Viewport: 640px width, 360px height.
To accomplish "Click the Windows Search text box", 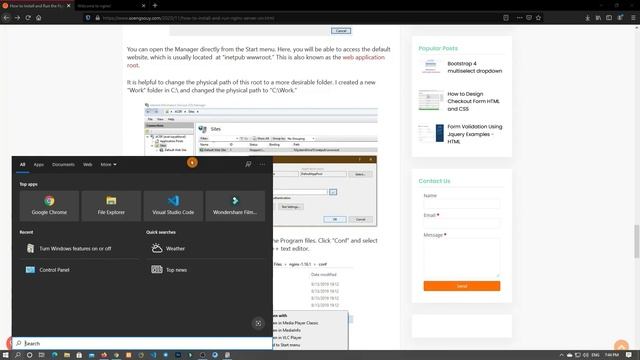I will click(142, 343).
